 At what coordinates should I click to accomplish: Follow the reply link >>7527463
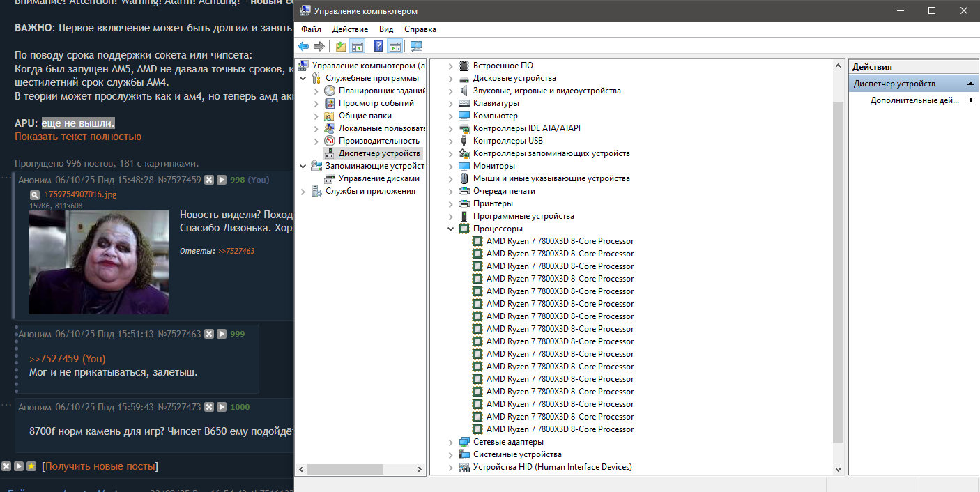tap(236, 251)
